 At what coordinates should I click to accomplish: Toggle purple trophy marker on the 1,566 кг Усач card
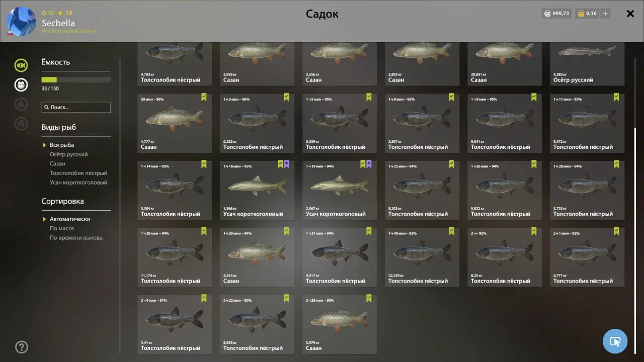coord(286,164)
